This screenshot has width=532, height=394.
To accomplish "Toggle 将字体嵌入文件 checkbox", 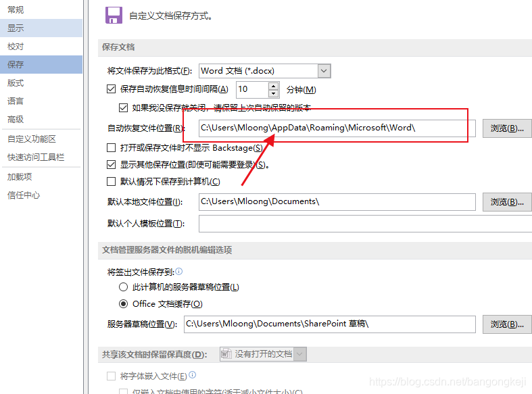I will pos(111,376).
